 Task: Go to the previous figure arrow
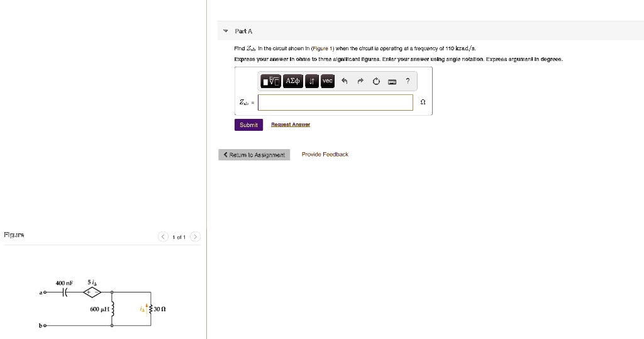pyautogui.click(x=163, y=236)
